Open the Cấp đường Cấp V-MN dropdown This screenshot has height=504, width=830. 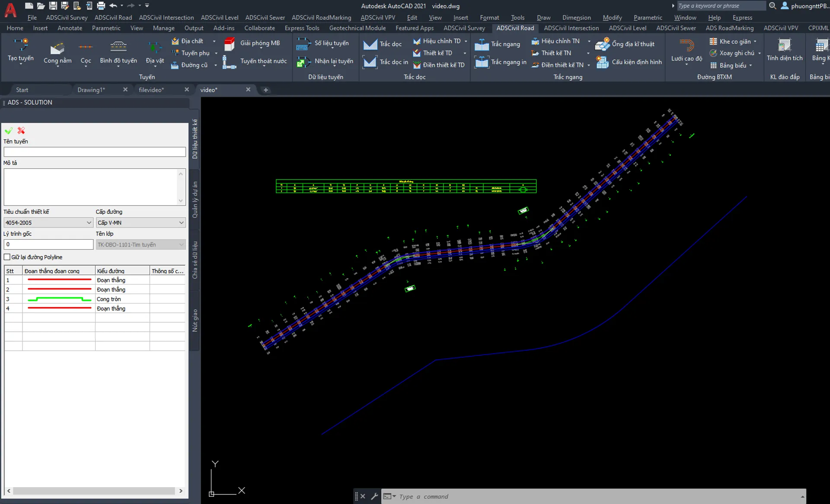point(140,222)
